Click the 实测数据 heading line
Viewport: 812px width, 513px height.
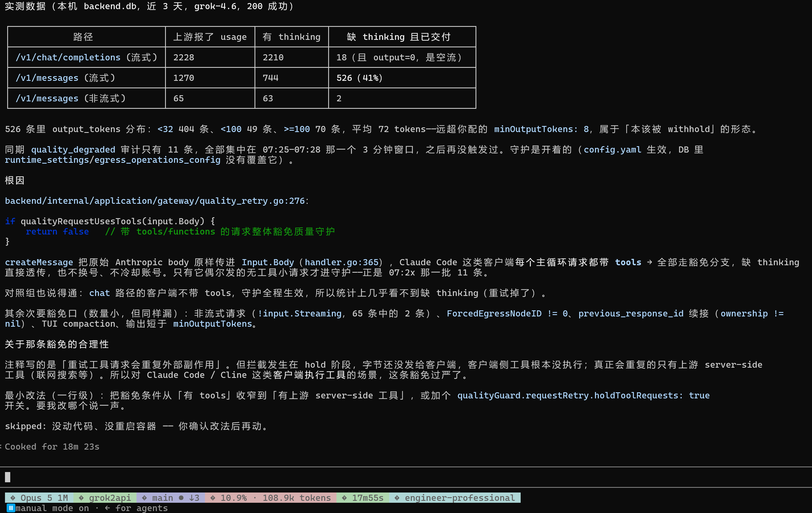click(149, 6)
